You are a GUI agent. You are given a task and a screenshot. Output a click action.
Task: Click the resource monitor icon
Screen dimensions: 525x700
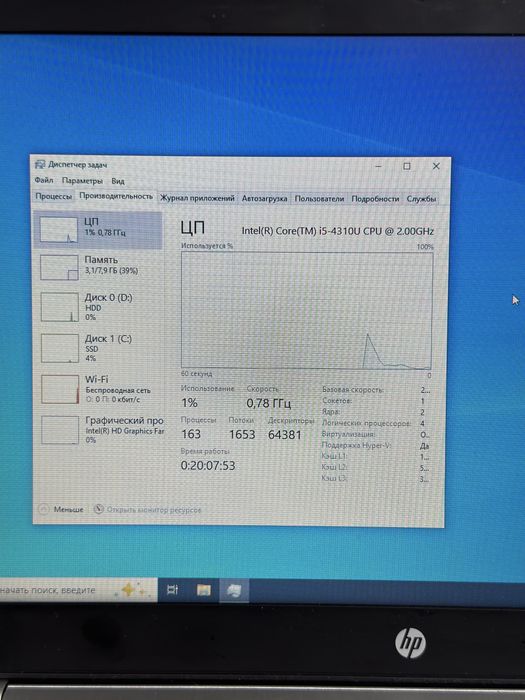pos(99,509)
